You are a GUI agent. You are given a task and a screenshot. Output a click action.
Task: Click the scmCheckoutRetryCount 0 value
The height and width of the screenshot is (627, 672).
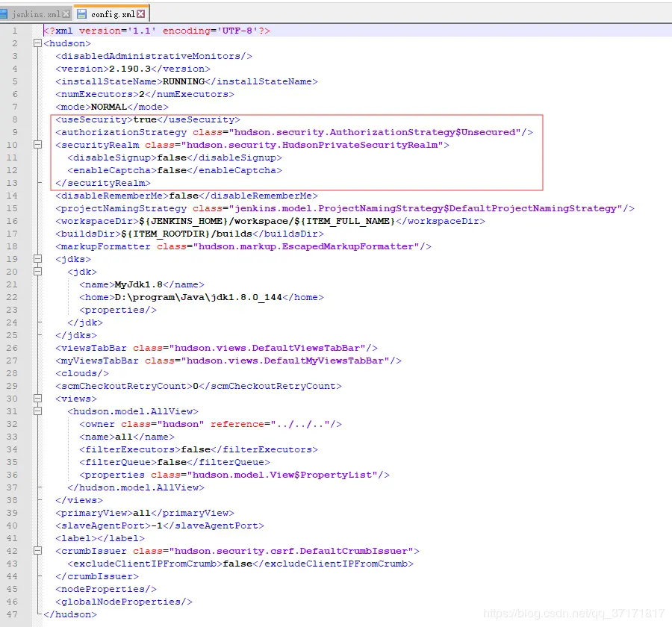tap(196, 386)
